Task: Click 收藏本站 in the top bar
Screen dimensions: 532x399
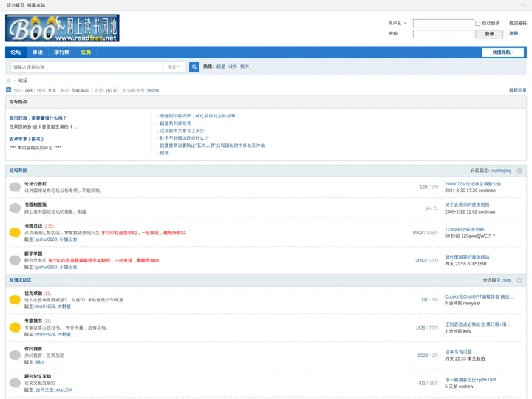Action: [36, 5]
